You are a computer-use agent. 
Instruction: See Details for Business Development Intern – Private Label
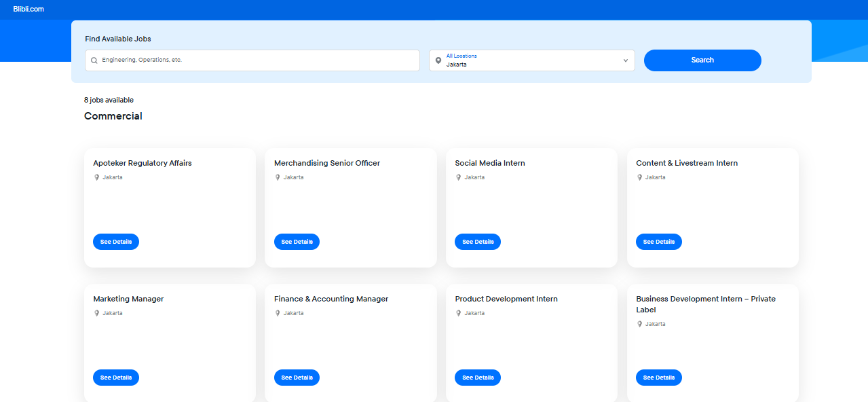tap(658, 378)
